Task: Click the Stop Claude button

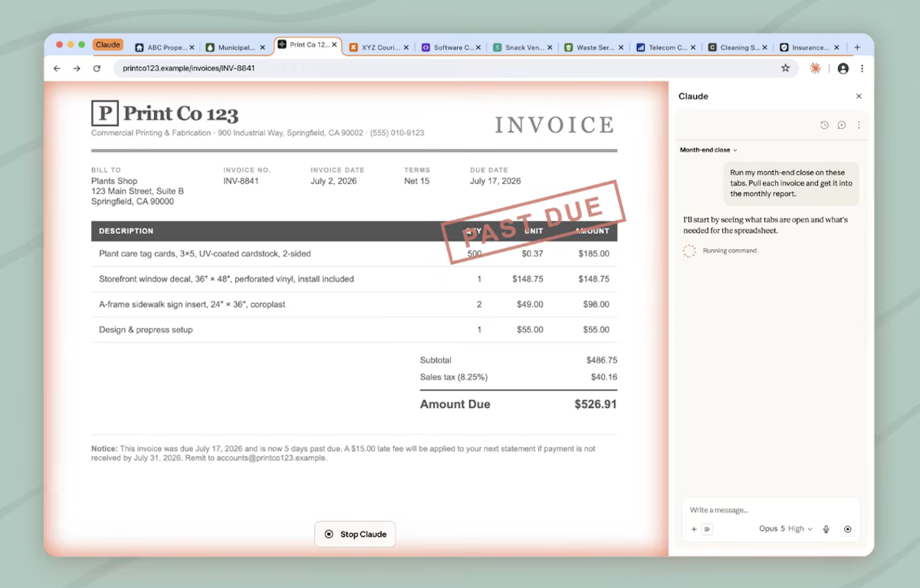Action: coord(355,534)
